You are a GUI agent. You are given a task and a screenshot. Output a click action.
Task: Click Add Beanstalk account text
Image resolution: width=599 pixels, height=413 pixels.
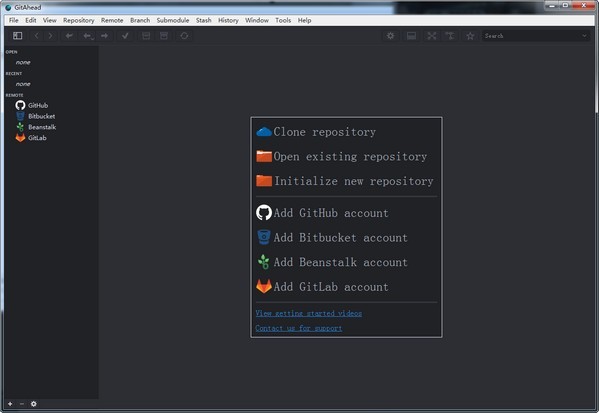340,262
